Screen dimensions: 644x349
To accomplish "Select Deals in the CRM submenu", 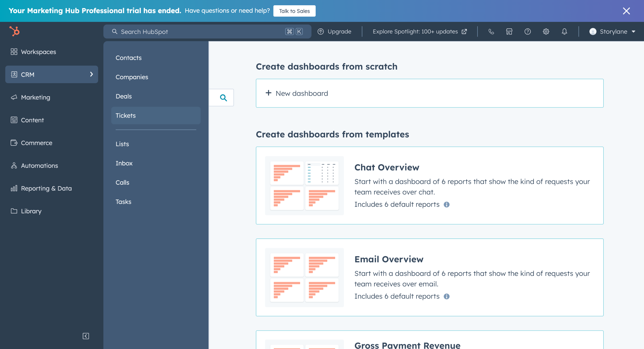I will point(156,96).
